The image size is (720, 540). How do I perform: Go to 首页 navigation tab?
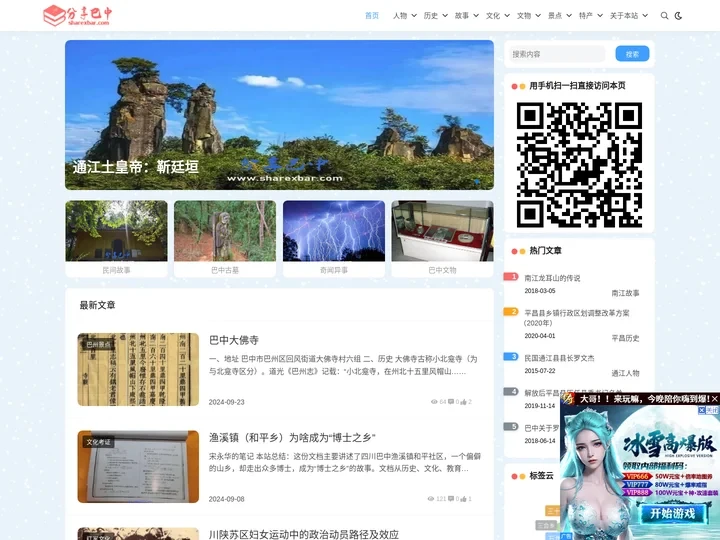[x=371, y=16]
